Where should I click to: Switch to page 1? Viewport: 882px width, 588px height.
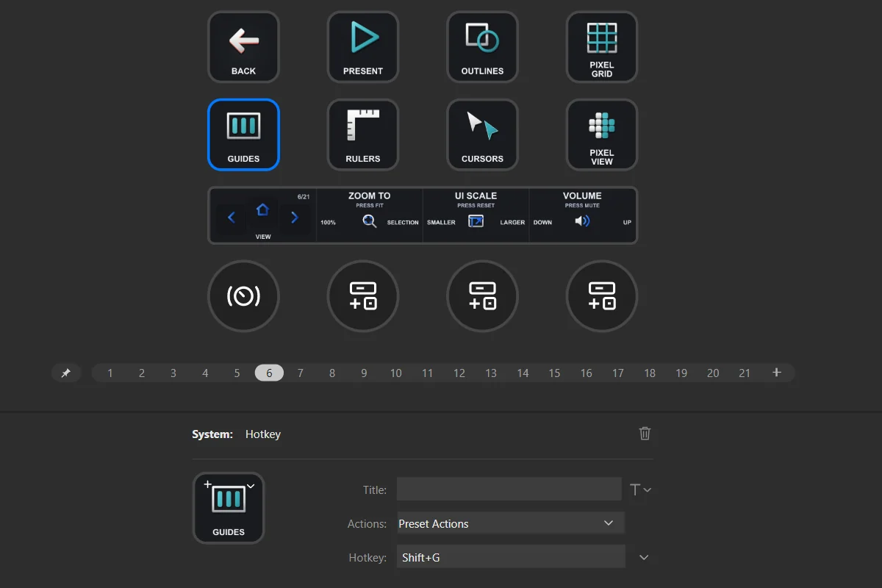point(110,373)
